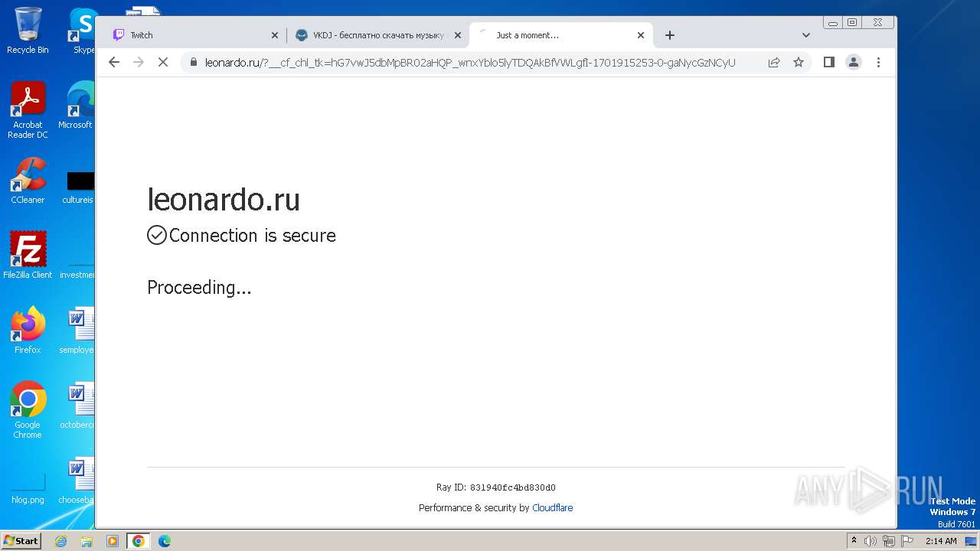Go back to previous page
980x551 pixels.
point(114,62)
